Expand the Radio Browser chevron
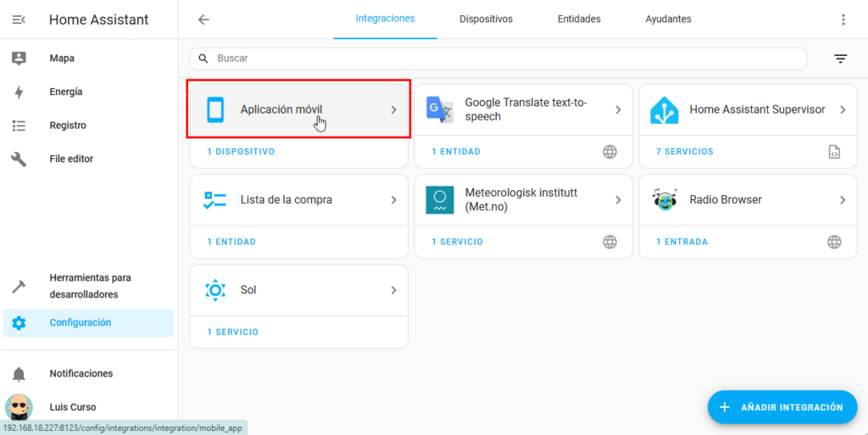 (x=843, y=200)
